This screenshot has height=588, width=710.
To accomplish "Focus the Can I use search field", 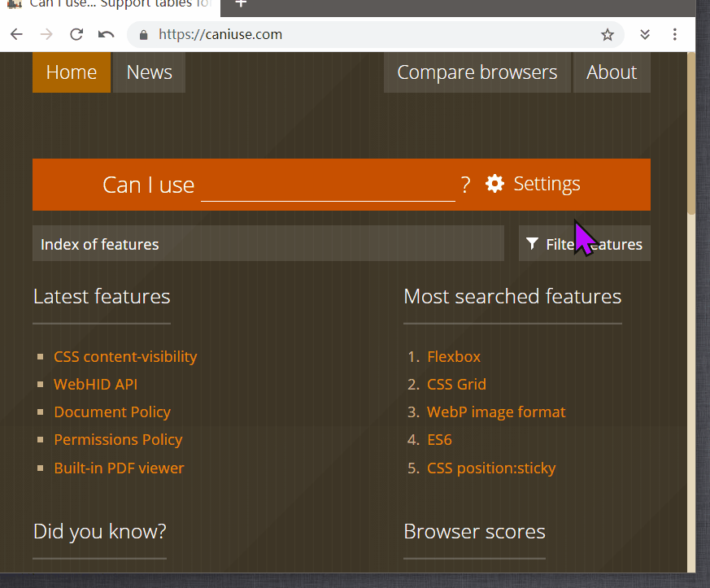I will 328,185.
